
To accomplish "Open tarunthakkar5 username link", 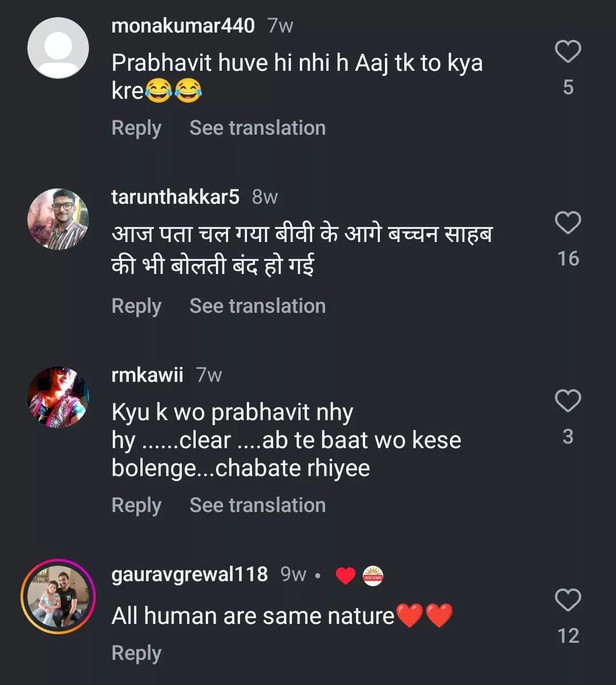I will 175,197.
